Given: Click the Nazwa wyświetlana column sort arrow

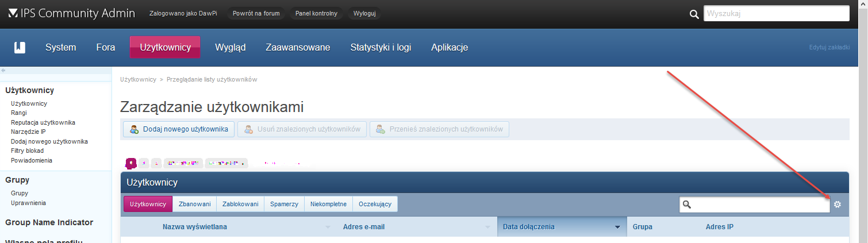Looking at the screenshot, I should (x=328, y=227).
